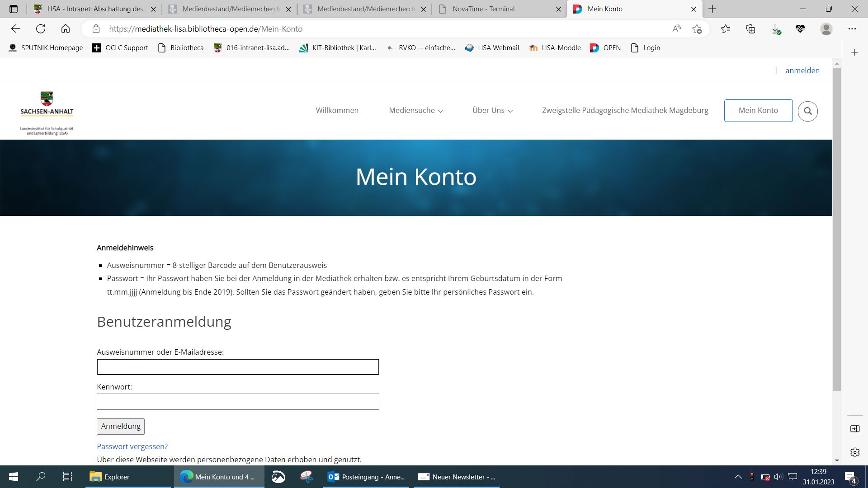The image size is (868, 488).
Task: Open browser essentials heart icon
Action: tap(800, 29)
